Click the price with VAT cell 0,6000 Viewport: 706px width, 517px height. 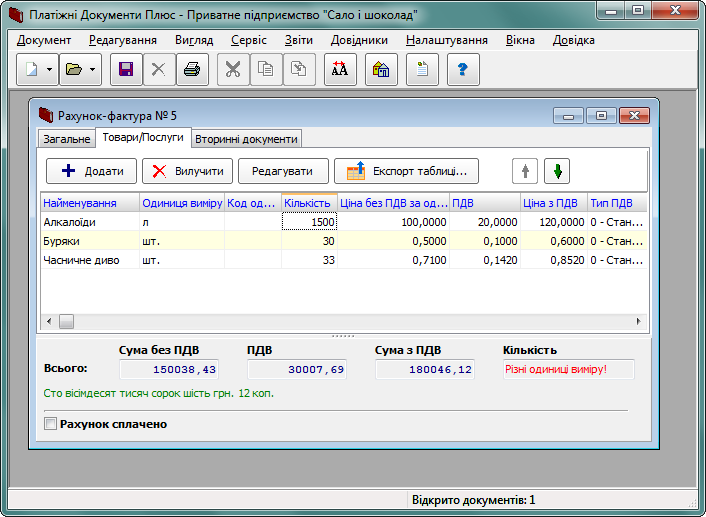click(x=554, y=241)
